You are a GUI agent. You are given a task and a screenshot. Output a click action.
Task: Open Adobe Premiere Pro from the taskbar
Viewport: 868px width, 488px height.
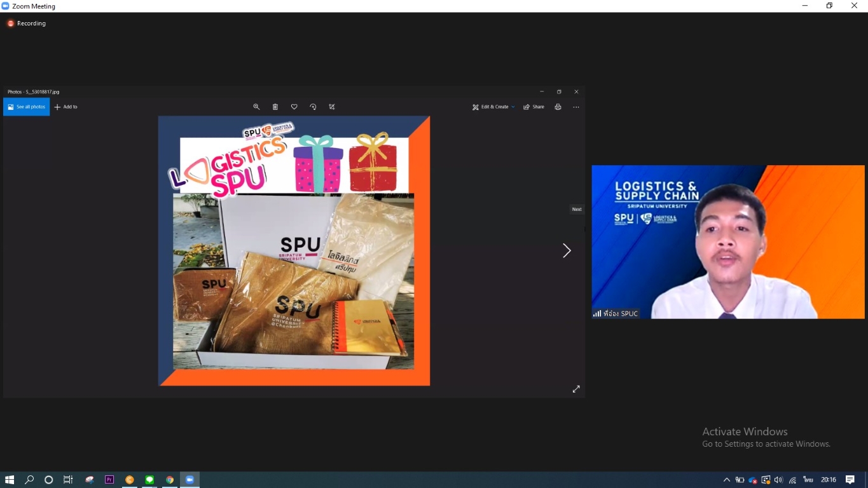109,480
